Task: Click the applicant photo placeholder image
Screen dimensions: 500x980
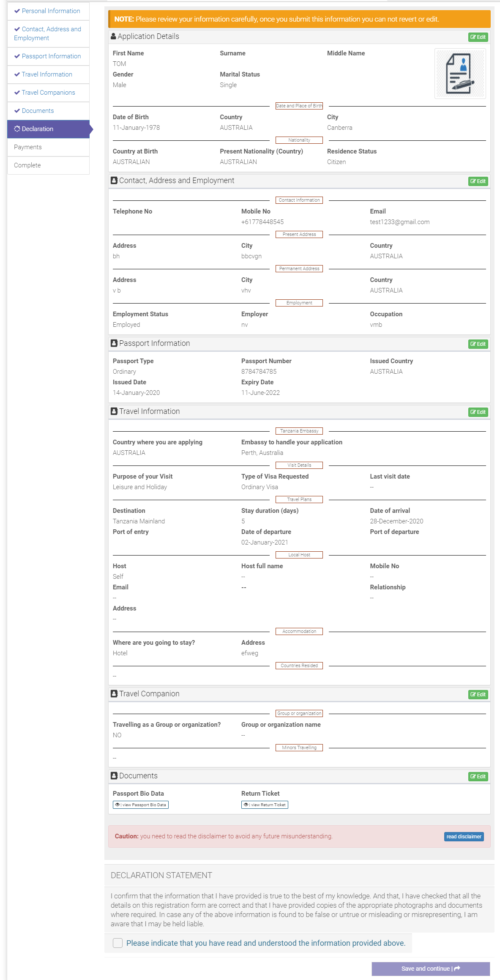Action: [x=460, y=74]
